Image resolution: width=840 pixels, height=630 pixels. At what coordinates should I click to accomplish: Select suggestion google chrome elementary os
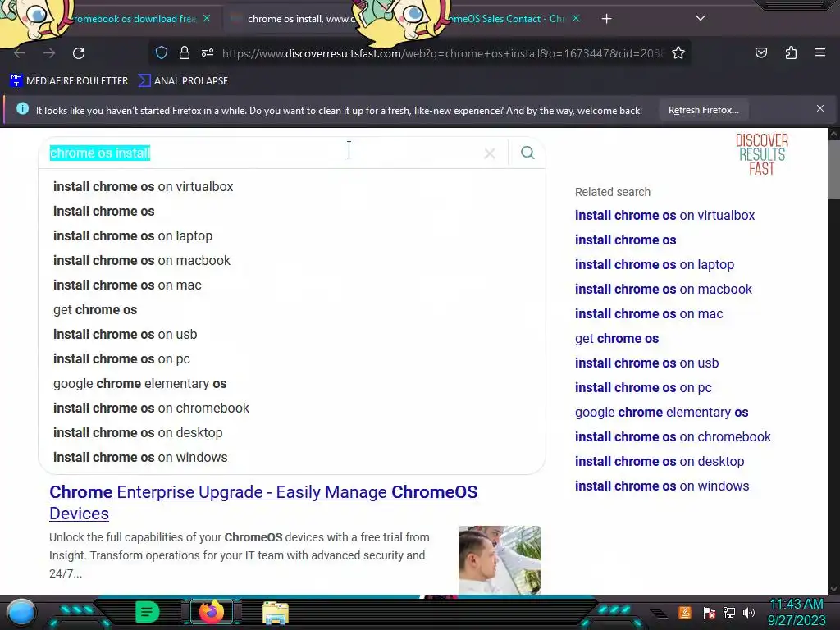[x=139, y=384]
